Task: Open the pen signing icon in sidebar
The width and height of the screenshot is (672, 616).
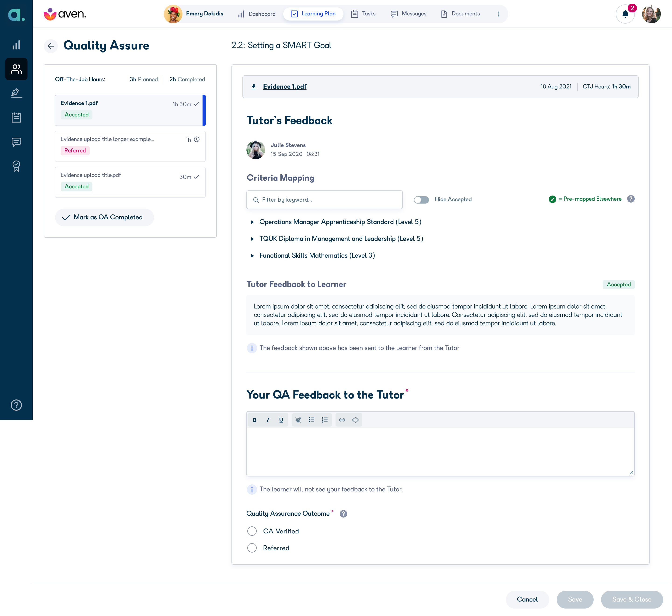Action: click(16, 93)
